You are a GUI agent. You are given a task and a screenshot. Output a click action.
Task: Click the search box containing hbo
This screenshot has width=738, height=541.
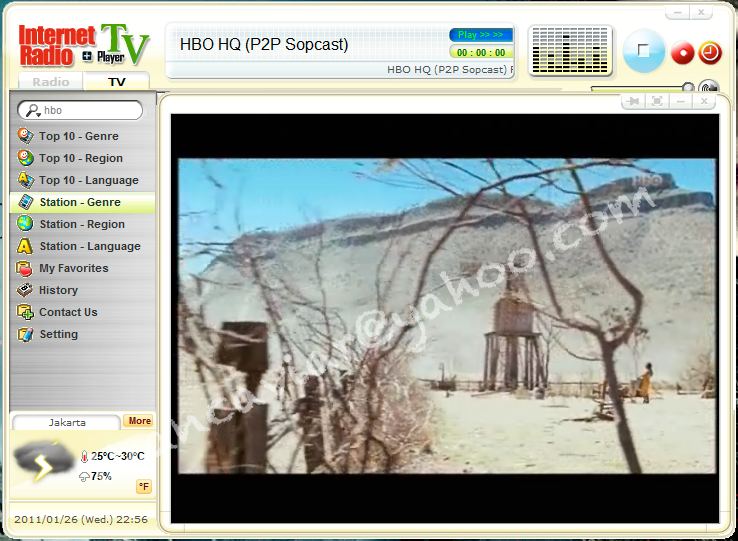(x=80, y=111)
